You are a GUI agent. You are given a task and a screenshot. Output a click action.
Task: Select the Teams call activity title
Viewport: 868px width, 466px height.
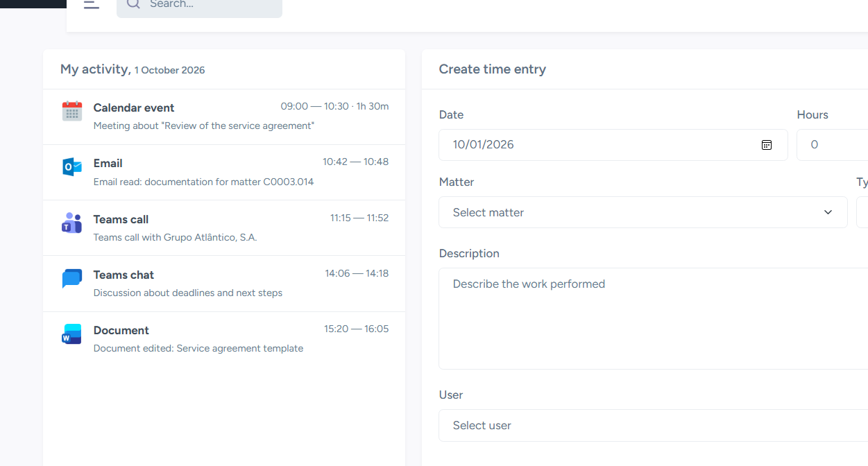(121, 219)
